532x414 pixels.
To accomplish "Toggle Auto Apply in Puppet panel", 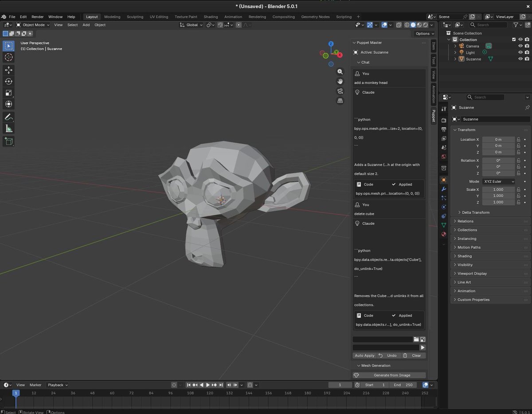I will coord(364,355).
